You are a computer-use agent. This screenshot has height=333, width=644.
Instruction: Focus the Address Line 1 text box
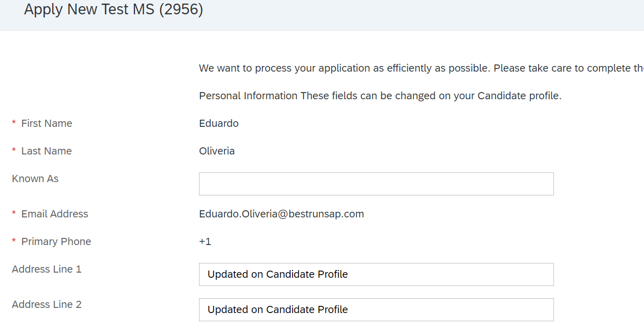coord(376,274)
